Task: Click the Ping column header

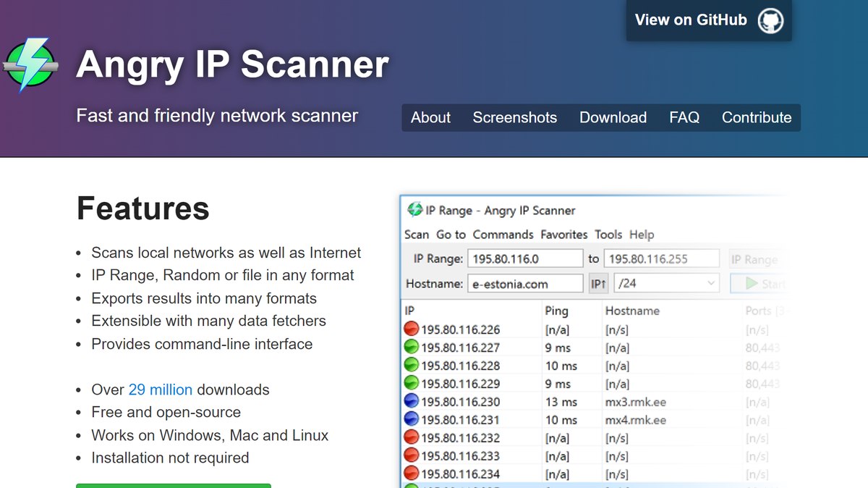Action: 556,310
